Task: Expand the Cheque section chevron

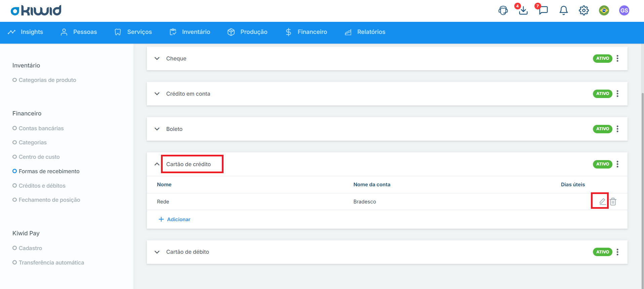Action: (157, 58)
